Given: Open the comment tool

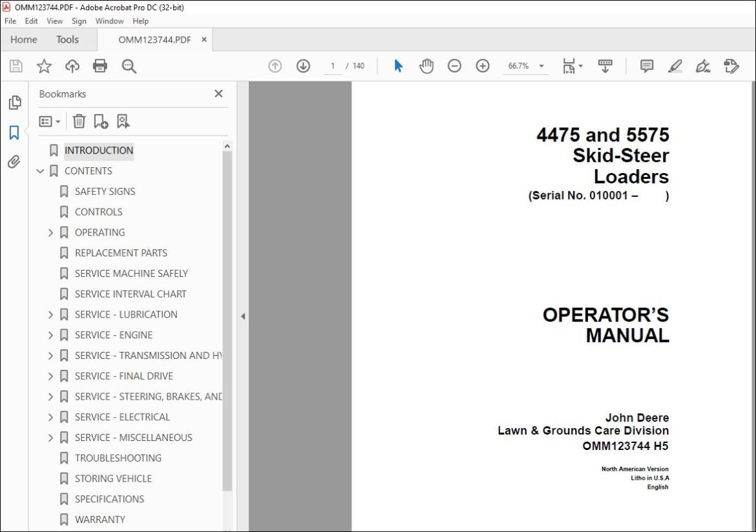Looking at the screenshot, I should tap(645, 66).
